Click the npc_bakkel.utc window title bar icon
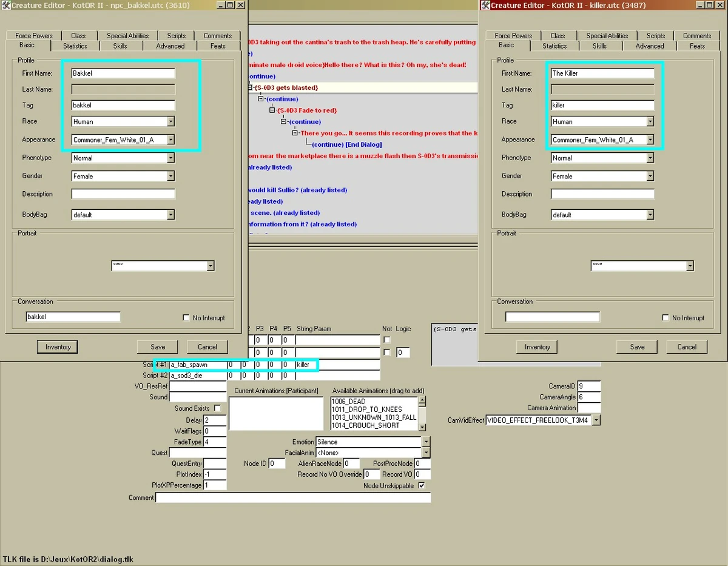 coord(7,5)
